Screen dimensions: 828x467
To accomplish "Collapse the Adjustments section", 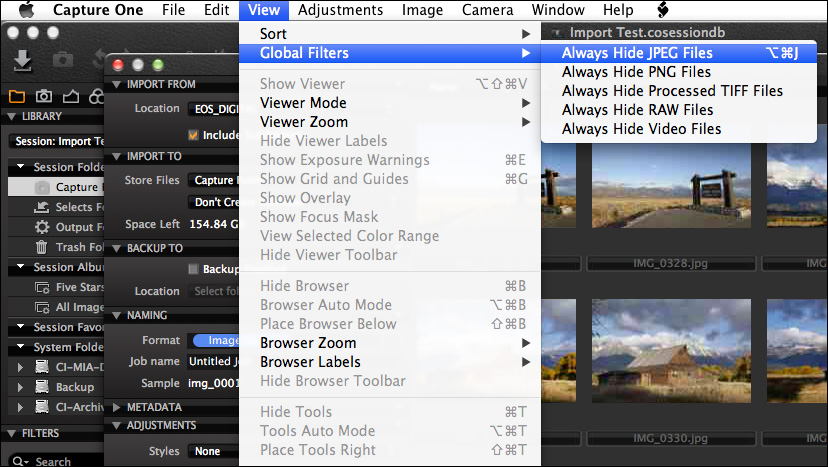I will coord(117,425).
